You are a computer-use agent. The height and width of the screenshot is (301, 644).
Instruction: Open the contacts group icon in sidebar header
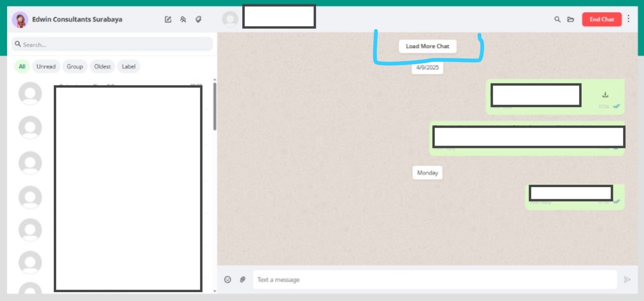[x=183, y=19]
